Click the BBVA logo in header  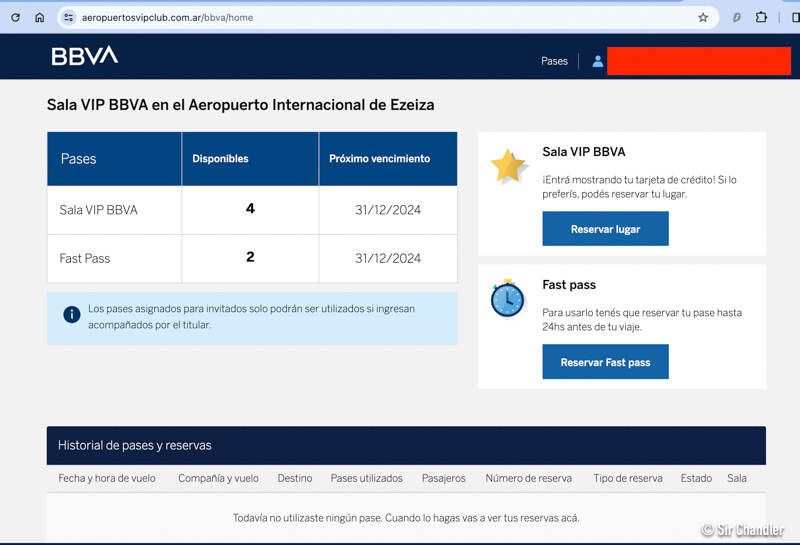[84, 57]
